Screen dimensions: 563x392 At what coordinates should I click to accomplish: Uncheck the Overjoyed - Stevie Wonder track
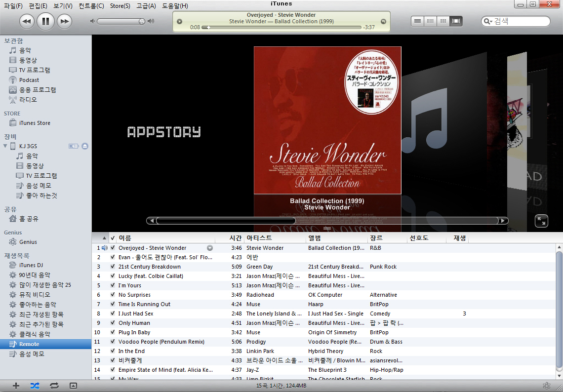coord(113,248)
